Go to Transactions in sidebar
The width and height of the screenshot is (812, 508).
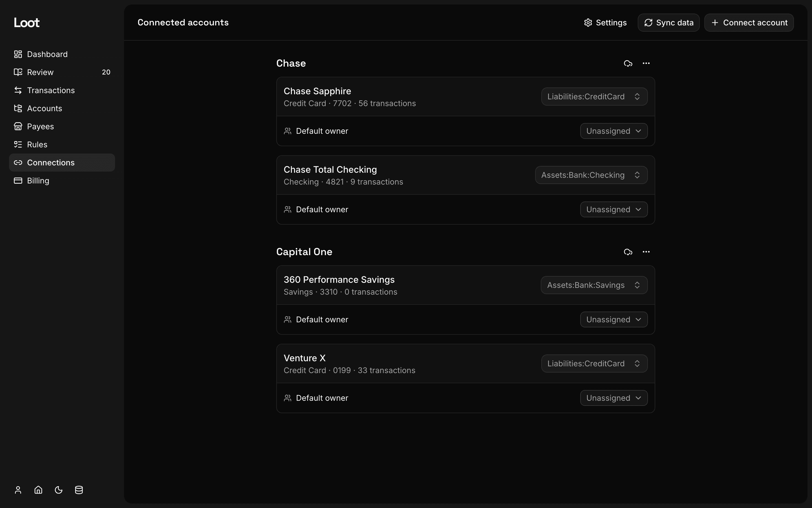click(62, 90)
